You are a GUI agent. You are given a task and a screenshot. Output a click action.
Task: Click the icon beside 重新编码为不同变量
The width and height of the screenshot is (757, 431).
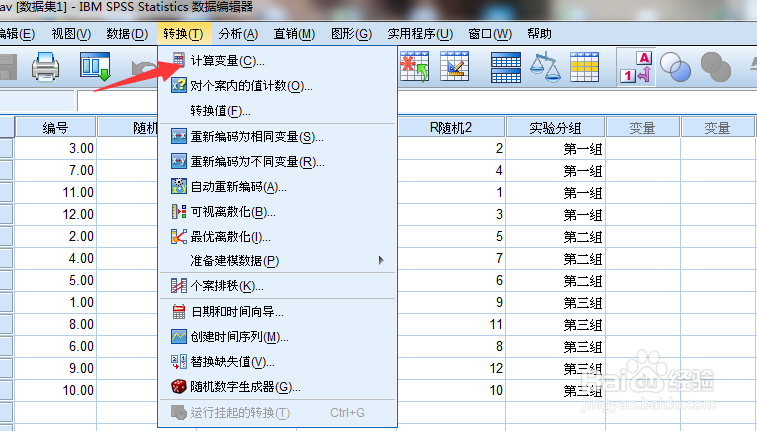179,161
